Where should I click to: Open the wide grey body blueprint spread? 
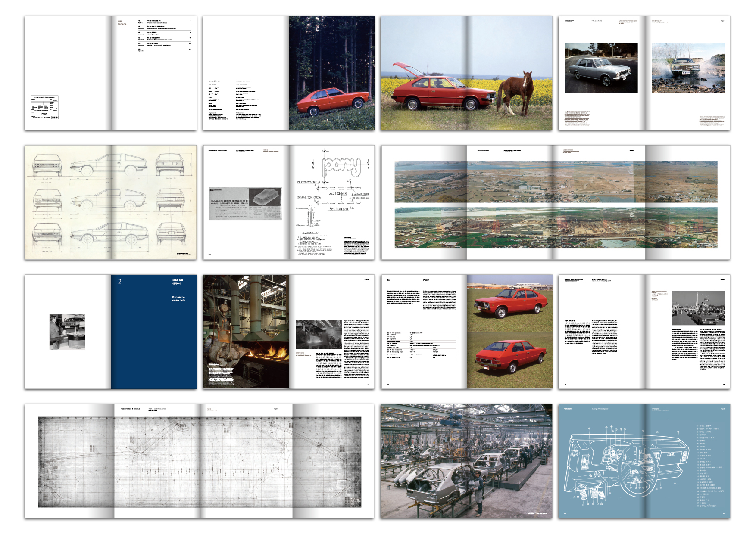tap(200, 461)
